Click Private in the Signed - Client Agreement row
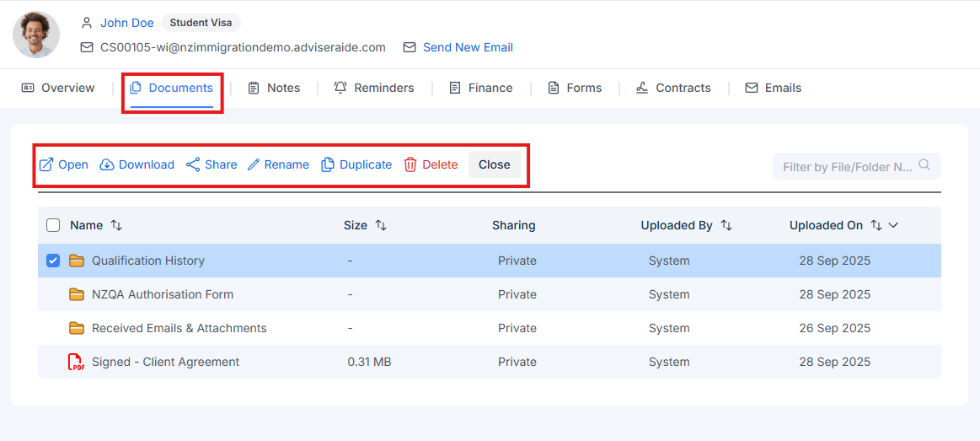 517,363
